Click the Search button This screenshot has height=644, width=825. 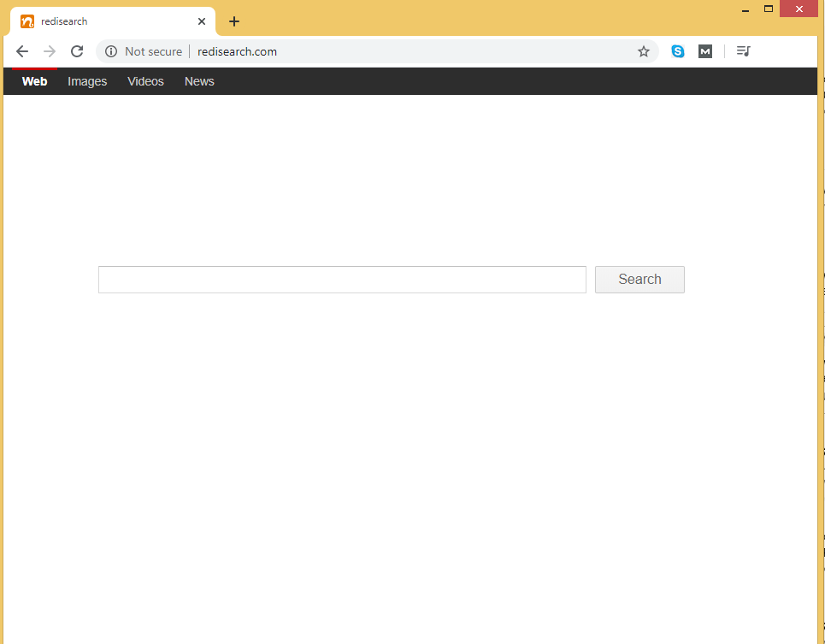[x=639, y=280]
